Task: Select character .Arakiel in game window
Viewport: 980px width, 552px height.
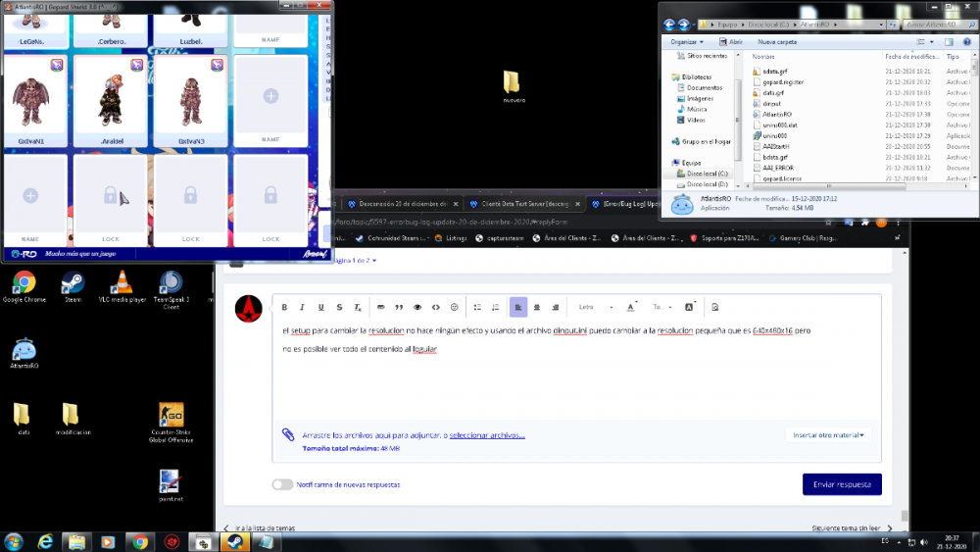Action: click(x=111, y=101)
